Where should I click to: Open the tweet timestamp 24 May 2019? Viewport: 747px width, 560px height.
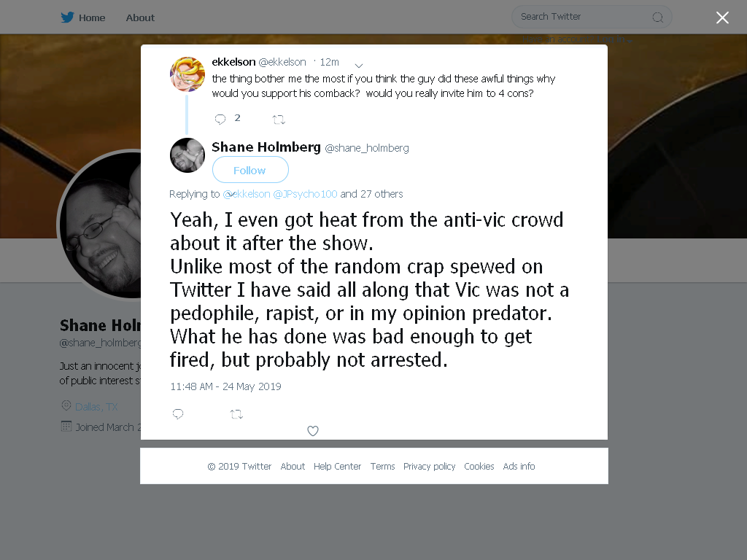tap(225, 386)
